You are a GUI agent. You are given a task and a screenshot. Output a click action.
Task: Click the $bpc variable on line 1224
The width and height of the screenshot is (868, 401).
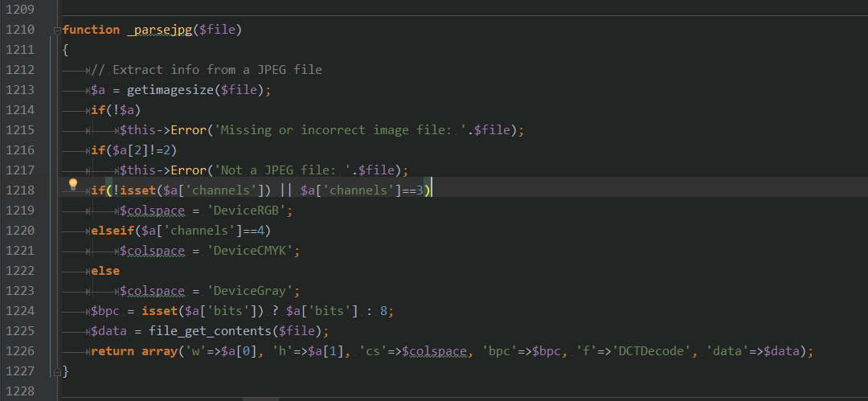pyautogui.click(x=105, y=311)
